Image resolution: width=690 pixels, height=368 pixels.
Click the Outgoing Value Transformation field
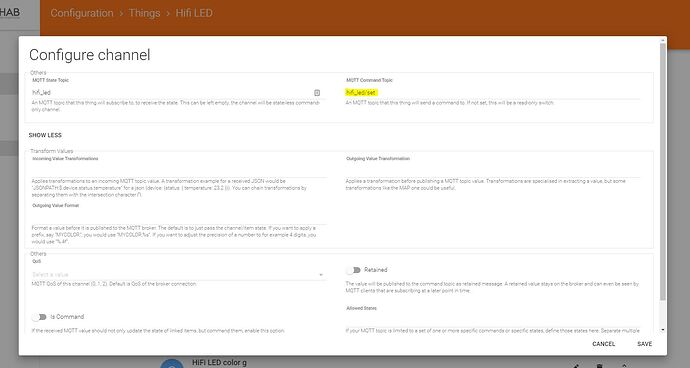pyautogui.click(x=492, y=170)
